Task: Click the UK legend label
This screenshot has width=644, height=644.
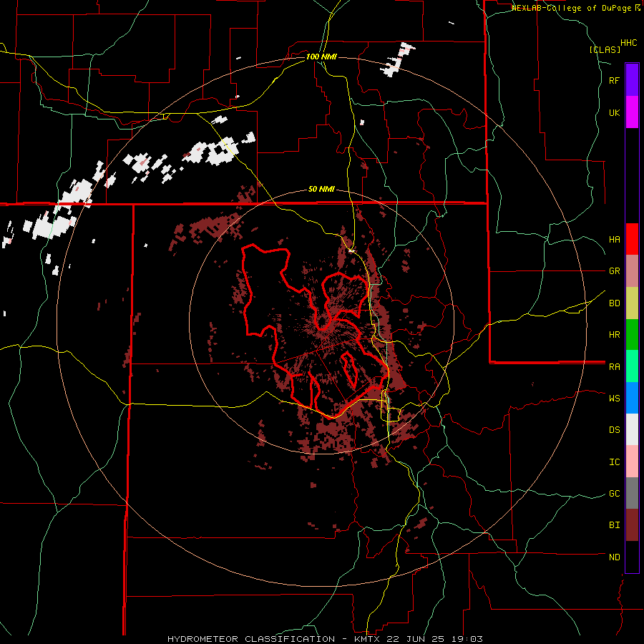Action: click(x=614, y=112)
